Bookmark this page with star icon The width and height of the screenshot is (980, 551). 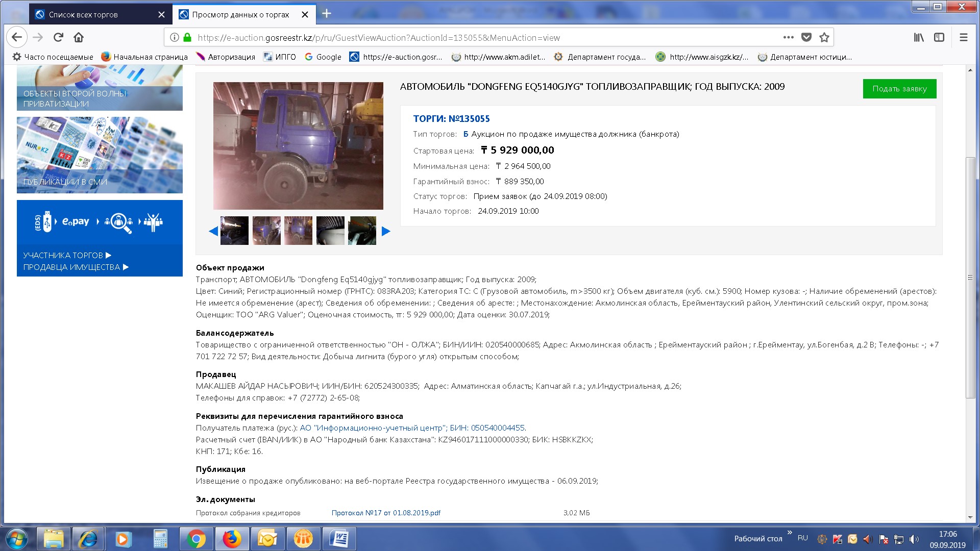[824, 37]
